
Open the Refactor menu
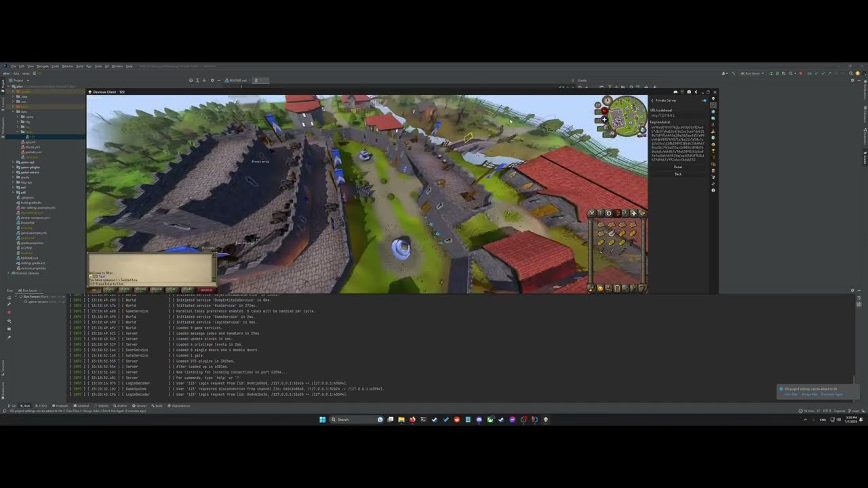pos(68,66)
